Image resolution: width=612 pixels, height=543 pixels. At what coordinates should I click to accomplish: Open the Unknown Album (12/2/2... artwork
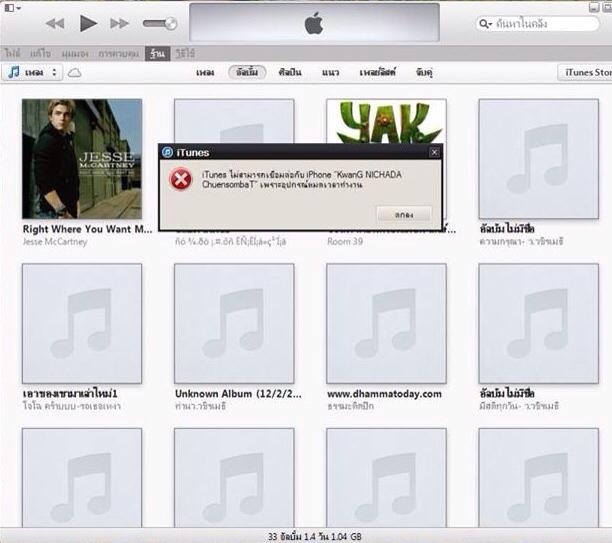[x=234, y=324]
